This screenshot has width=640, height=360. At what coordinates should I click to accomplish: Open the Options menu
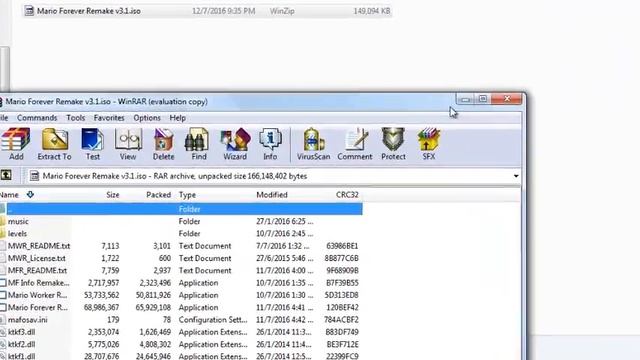pos(147,118)
